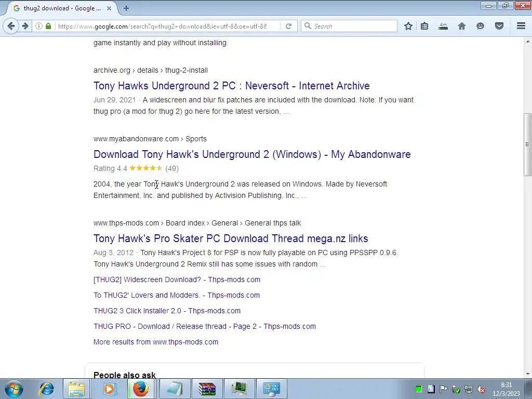Screen dimensions: 532x399
Task: Open the downloads tray icon
Action: (x=443, y=26)
